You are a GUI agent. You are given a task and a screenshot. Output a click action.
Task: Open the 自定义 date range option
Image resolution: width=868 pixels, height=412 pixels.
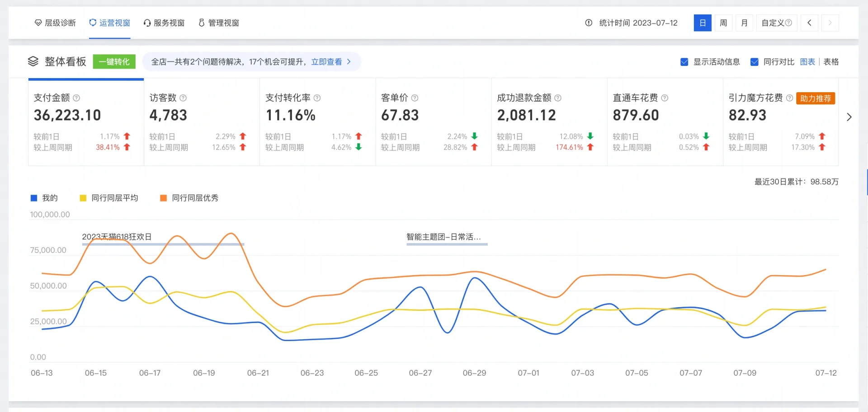point(777,23)
